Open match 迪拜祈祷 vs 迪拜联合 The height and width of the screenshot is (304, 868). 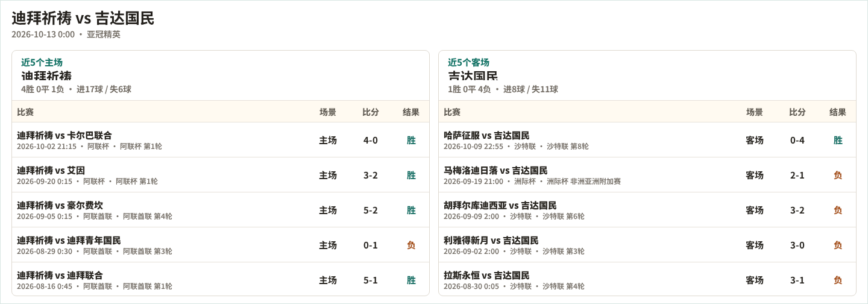60,275
